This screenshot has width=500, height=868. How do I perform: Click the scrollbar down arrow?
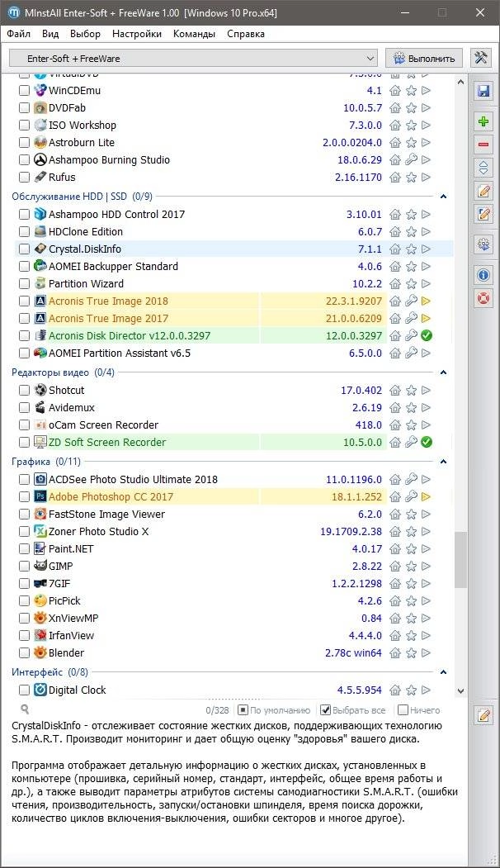click(x=460, y=691)
